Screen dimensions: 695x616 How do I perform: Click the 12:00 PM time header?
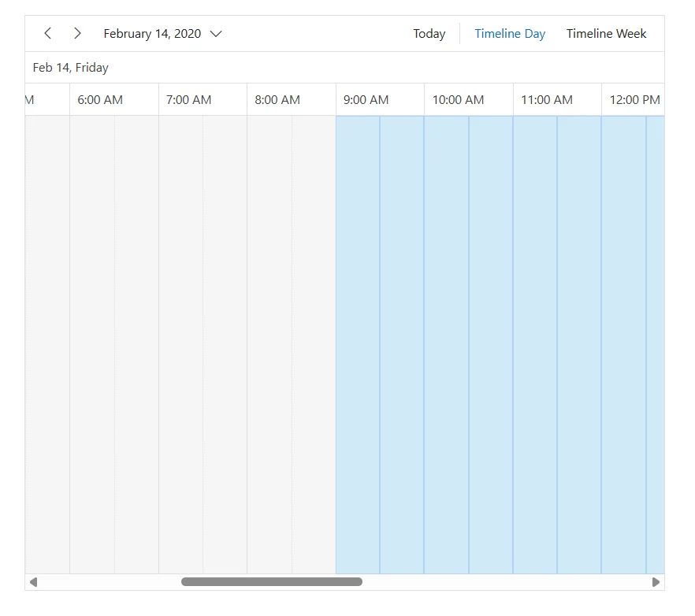pyautogui.click(x=633, y=100)
